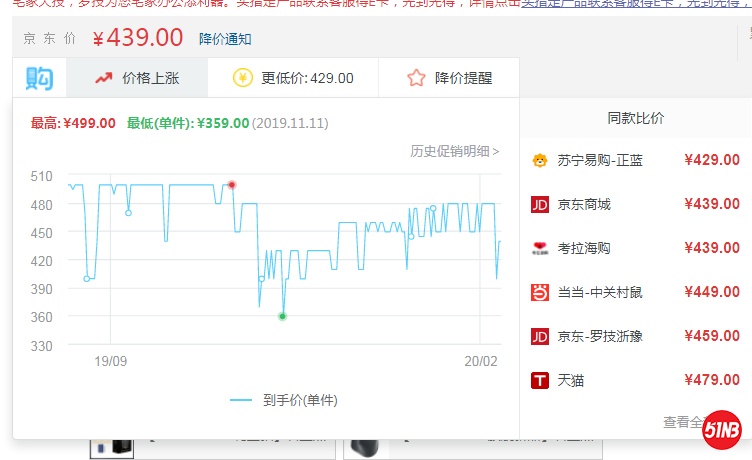Click the red highest-price marker on chart
The image size is (752, 460).
point(232,185)
